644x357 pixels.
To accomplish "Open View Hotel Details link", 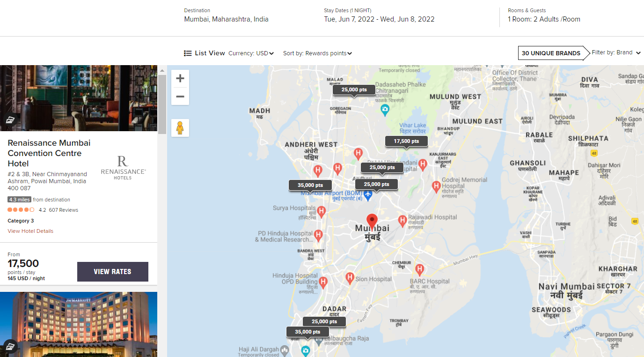I will coord(30,231).
